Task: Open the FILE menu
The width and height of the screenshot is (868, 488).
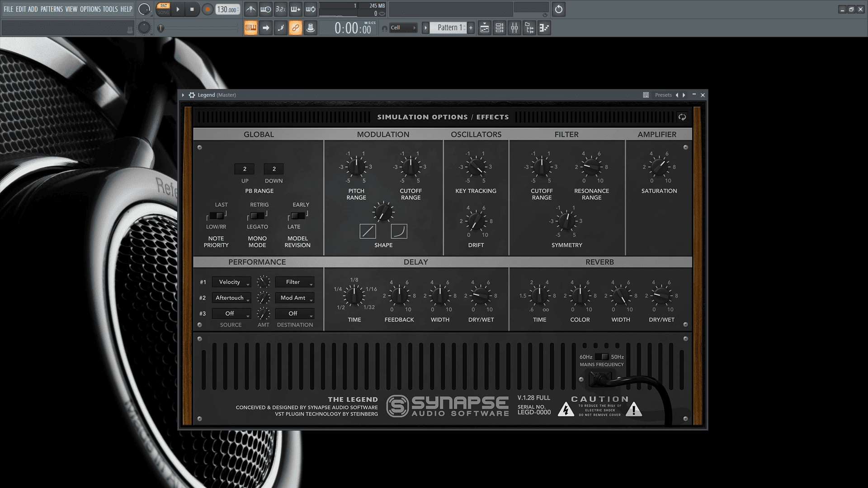Action: click(x=9, y=9)
